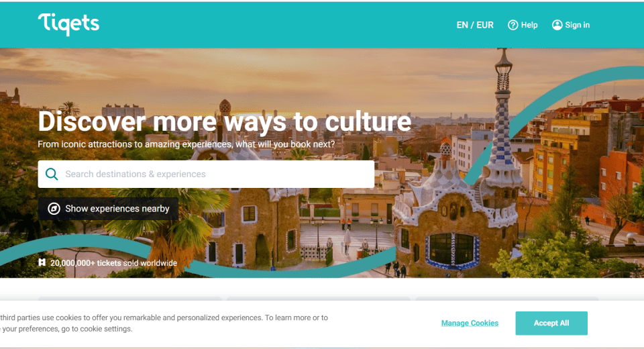Click the Sign in user avatar icon
Screen dimensions: 644x349
pyautogui.click(x=557, y=25)
